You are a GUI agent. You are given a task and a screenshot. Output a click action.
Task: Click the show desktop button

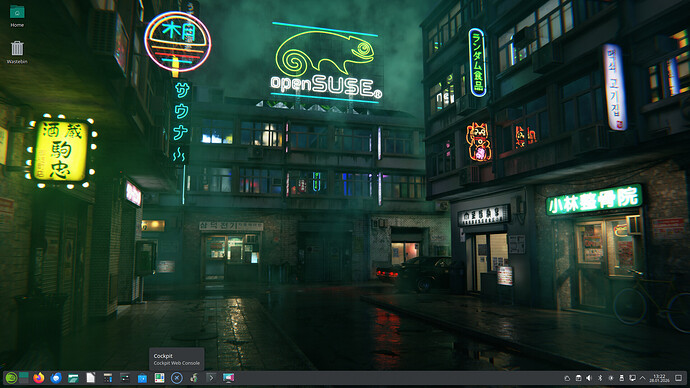pyautogui.click(x=679, y=378)
